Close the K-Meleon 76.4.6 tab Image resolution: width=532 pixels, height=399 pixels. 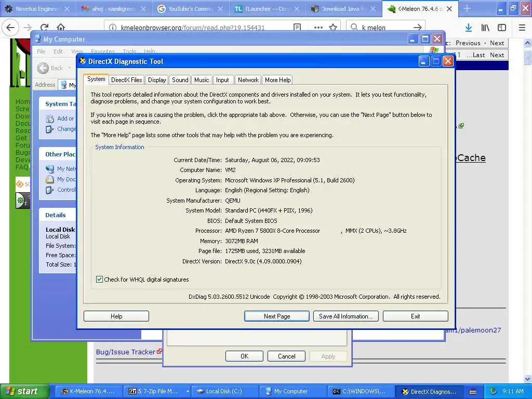449,9
